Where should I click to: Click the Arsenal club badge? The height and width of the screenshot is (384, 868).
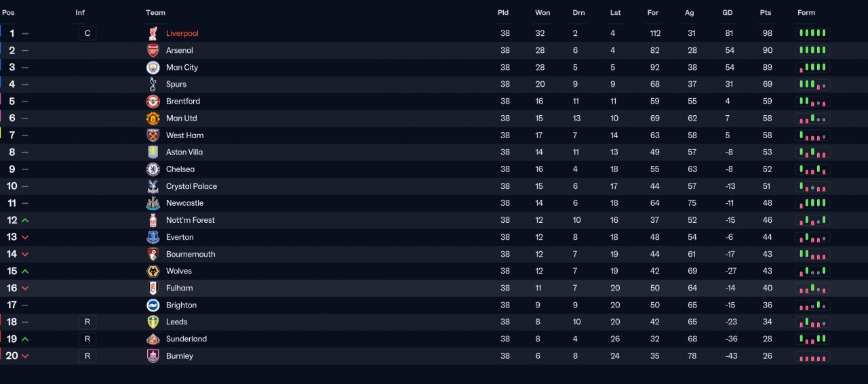click(x=153, y=50)
